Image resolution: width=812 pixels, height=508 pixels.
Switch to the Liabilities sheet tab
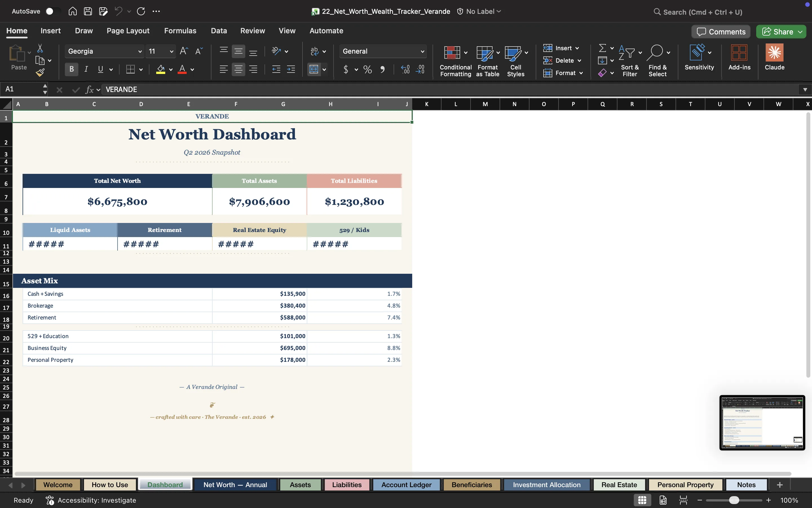point(347,485)
